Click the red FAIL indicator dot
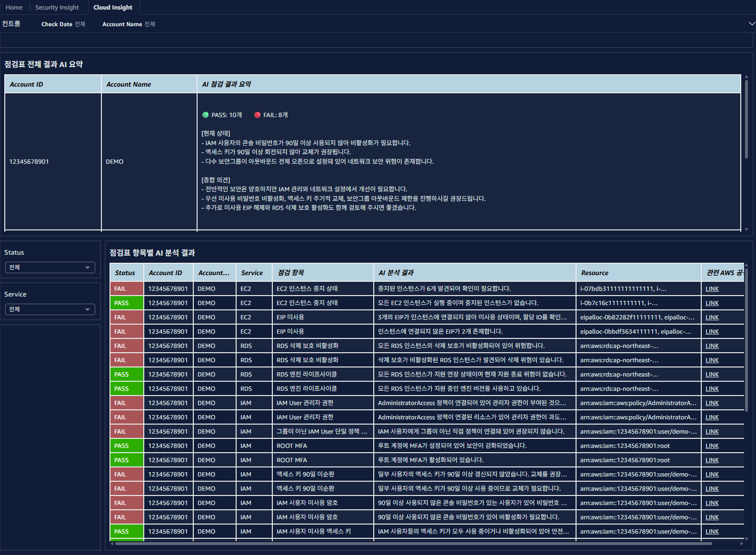756x555 pixels. coord(257,115)
